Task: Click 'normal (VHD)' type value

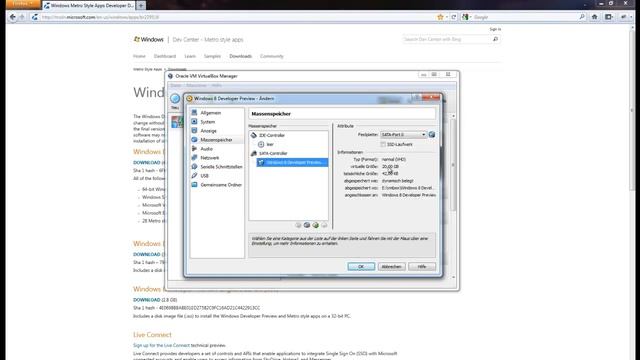Action: (393, 159)
